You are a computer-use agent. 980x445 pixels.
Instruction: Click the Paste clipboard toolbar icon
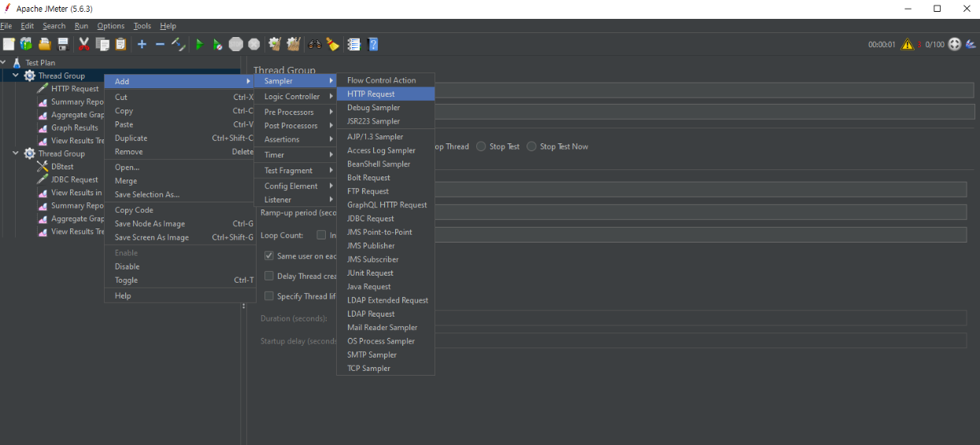pyautogui.click(x=120, y=44)
